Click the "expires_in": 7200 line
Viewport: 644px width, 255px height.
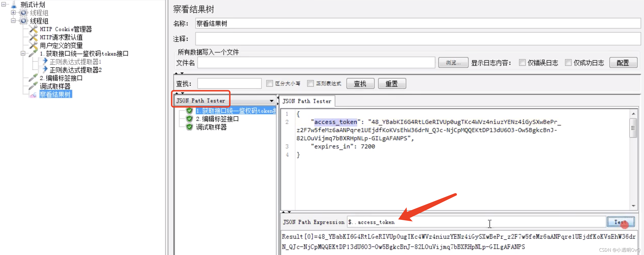342,146
